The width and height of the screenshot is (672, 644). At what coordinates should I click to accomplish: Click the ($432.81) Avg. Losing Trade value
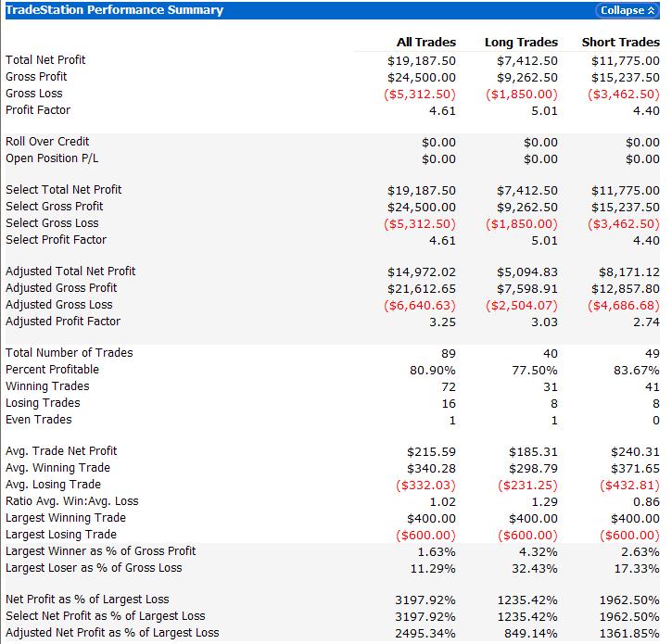(629, 486)
